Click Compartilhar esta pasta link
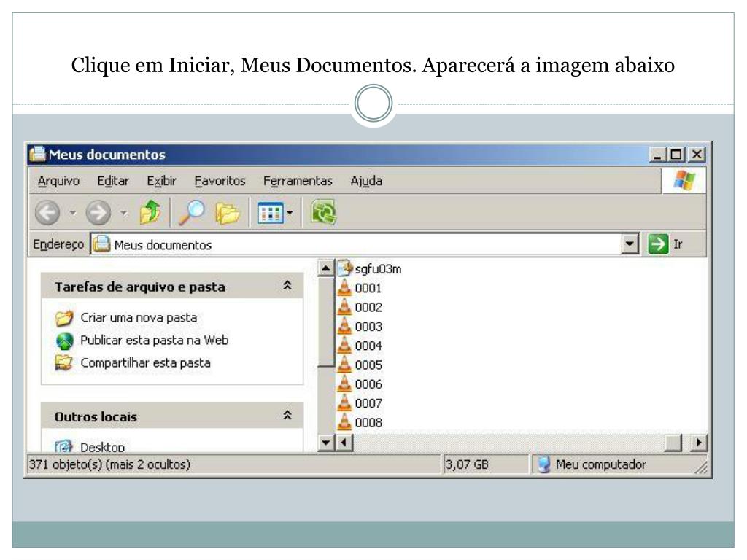The width and height of the screenshot is (747, 560). pyautogui.click(x=145, y=363)
